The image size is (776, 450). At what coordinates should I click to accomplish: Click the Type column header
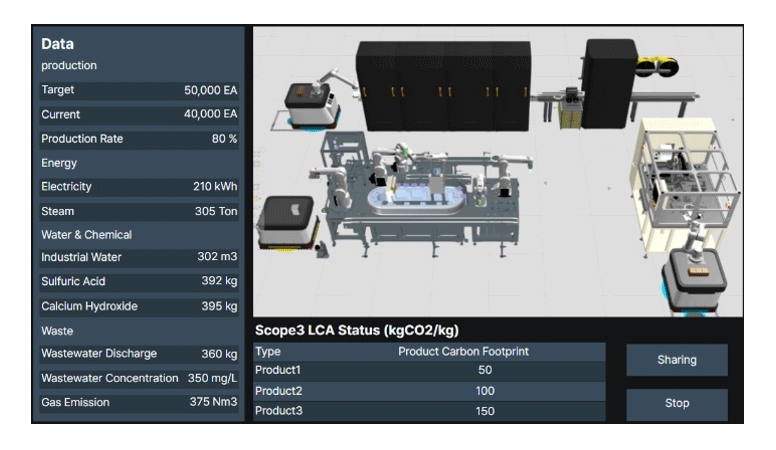coord(268,351)
